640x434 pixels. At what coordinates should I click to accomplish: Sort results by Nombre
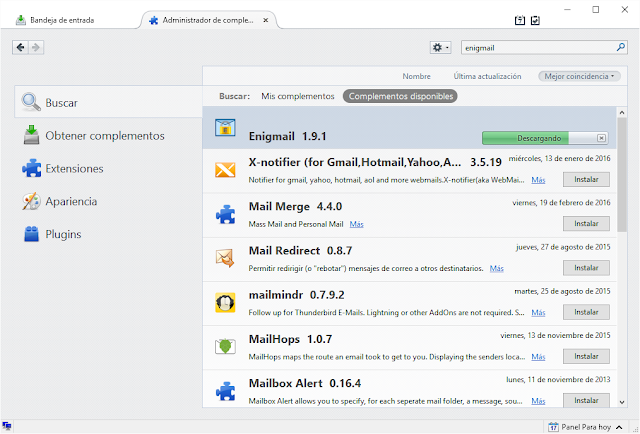tap(416, 76)
